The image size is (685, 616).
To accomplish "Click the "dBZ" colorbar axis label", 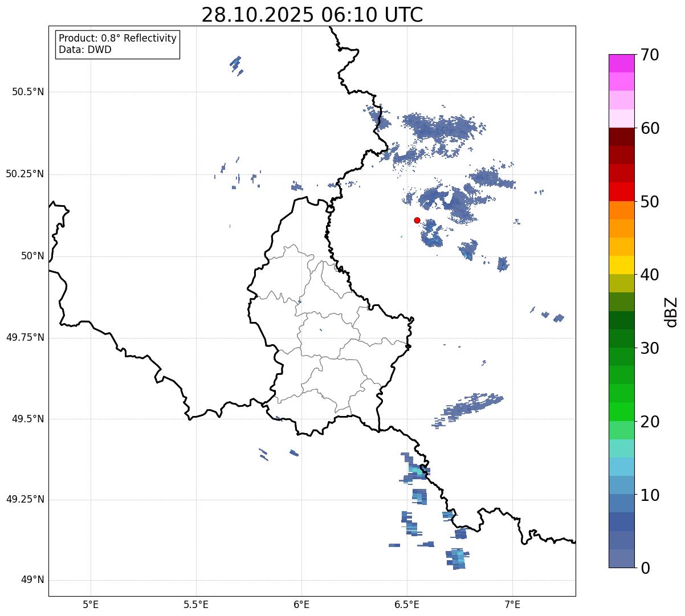I will click(x=672, y=312).
